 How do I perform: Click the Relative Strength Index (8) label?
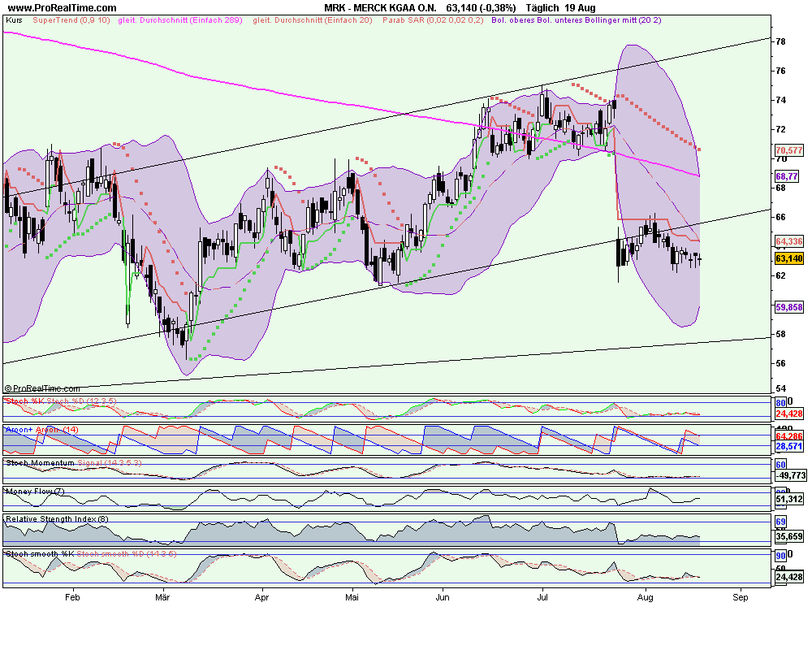pyautogui.click(x=57, y=519)
